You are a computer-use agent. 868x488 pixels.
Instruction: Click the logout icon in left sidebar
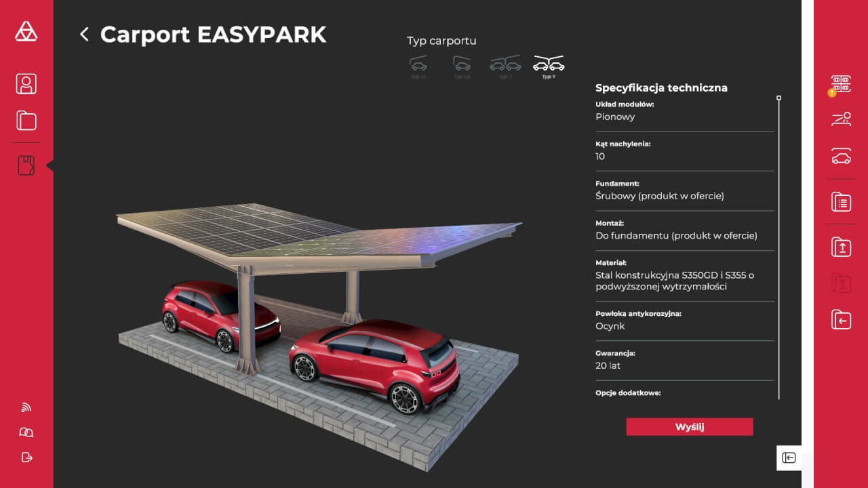(x=26, y=457)
